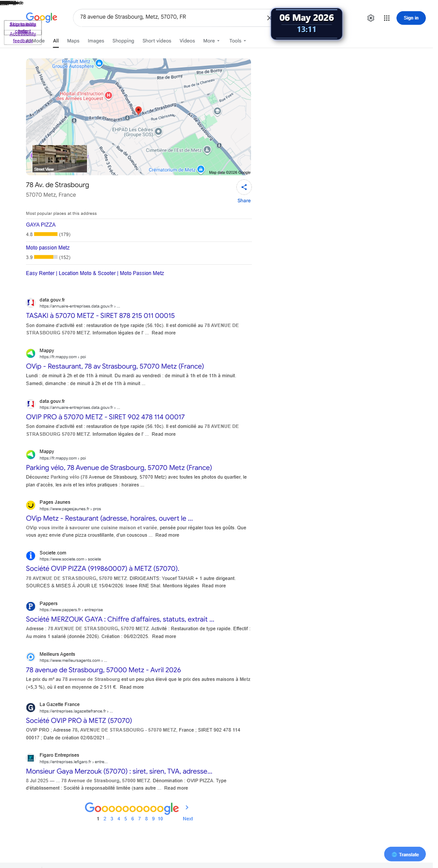Image resolution: width=438 pixels, height=868 pixels.
Task: Open the Tools dropdown
Action: [238, 41]
